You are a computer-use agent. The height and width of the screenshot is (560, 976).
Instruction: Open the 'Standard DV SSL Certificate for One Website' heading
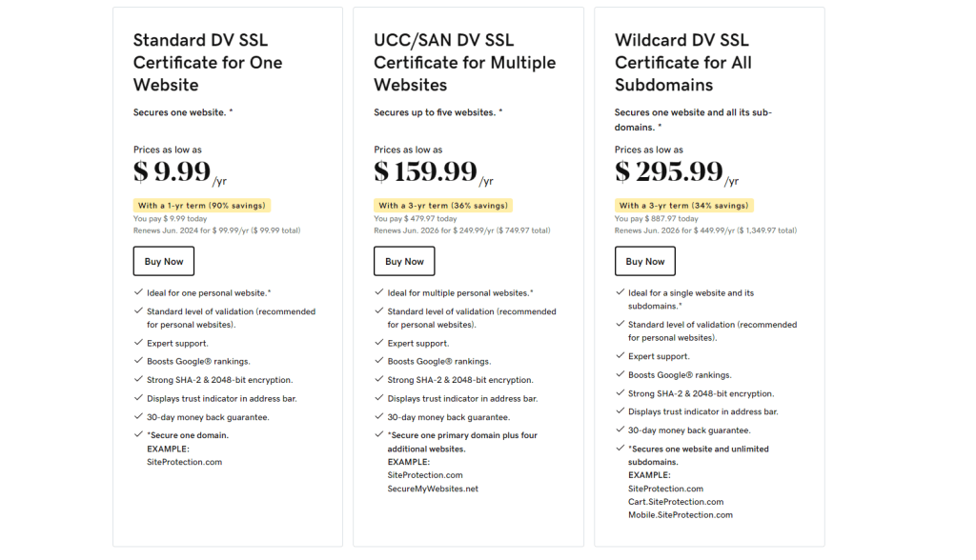point(208,62)
